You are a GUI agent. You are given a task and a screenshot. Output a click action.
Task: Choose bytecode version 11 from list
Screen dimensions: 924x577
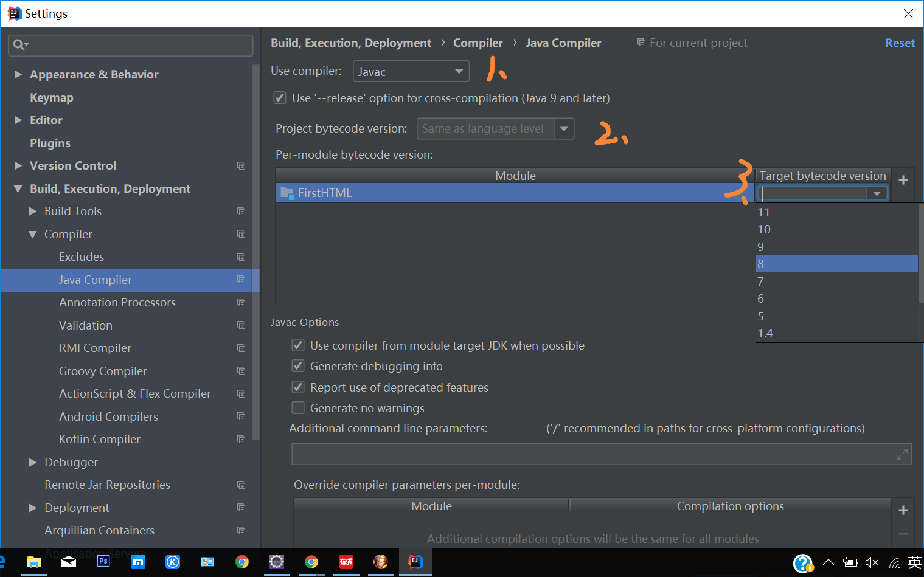(x=837, y=212)
